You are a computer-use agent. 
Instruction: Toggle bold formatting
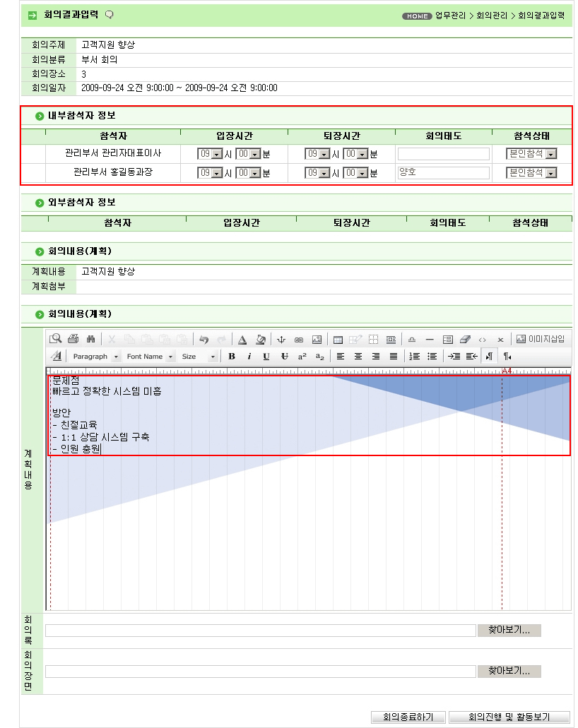pyautogui.click(x=231, y=357)
